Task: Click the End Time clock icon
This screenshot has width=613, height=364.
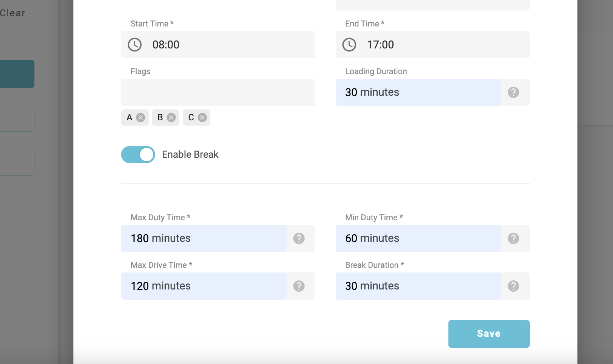Action: 349,45
